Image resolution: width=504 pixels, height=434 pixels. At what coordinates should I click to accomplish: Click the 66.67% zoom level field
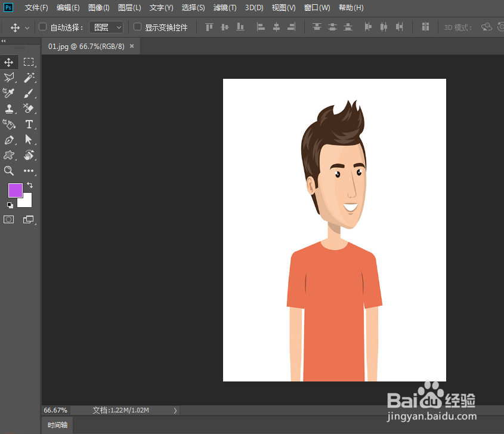pyautogui.click(x=55, y=410)
